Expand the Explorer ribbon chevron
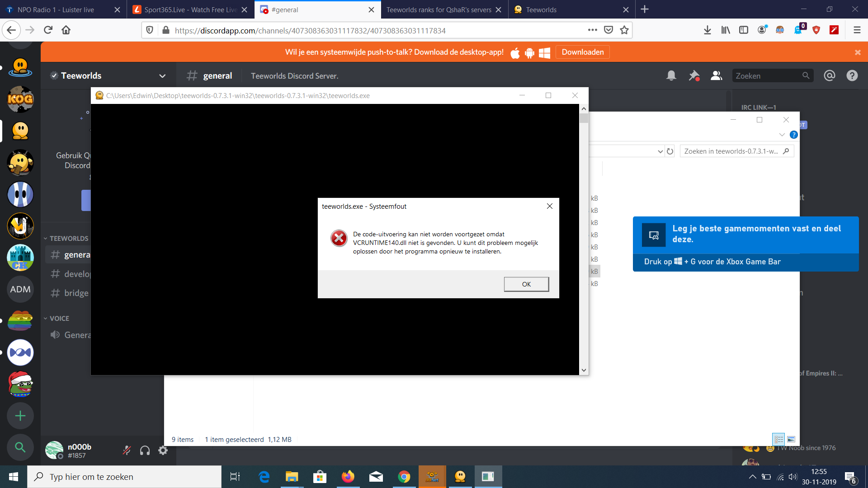This screenshot has width=868, height=488. click(782, 135)
